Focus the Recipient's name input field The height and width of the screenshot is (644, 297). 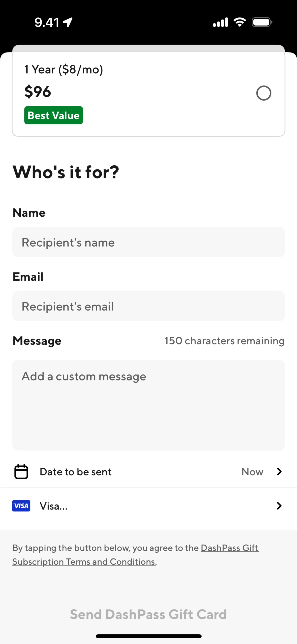click(148, 242)
